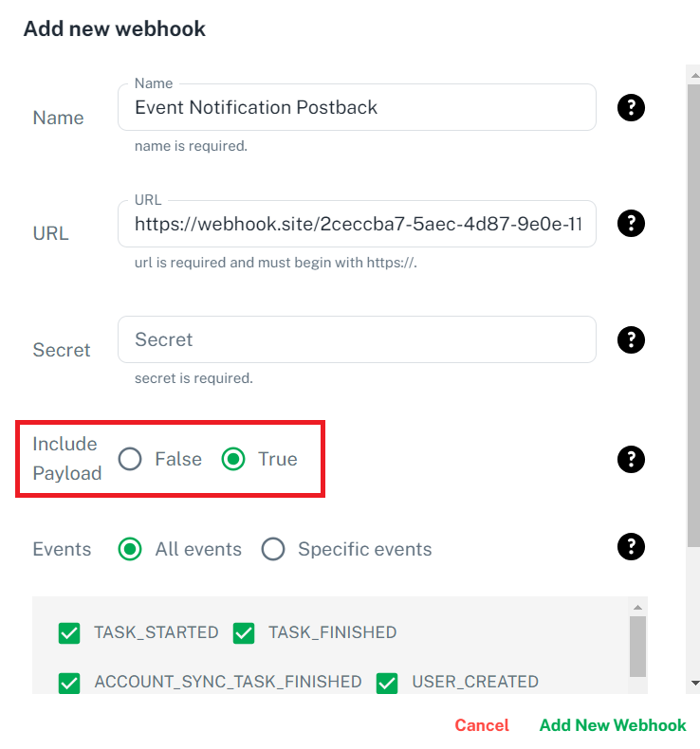Toggle ACCOUNT_SYNC_TASK_FINISHED checkbox
The image size is (700, 749).
69,682
